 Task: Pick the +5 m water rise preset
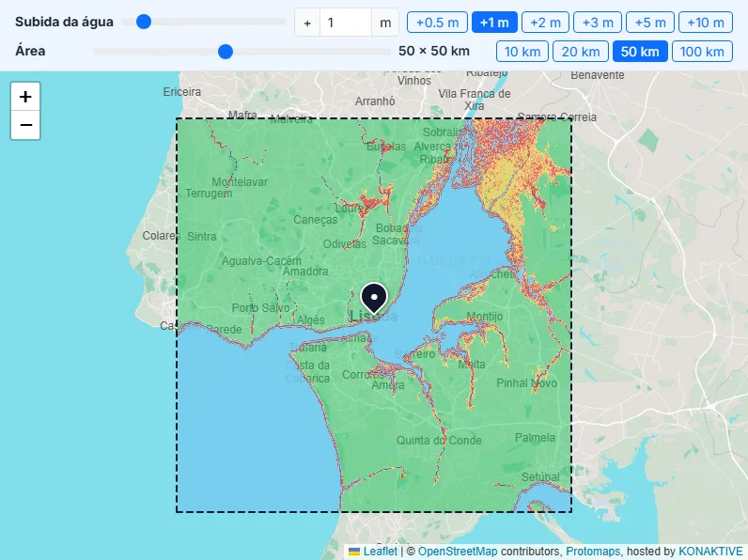coord(650,23)
